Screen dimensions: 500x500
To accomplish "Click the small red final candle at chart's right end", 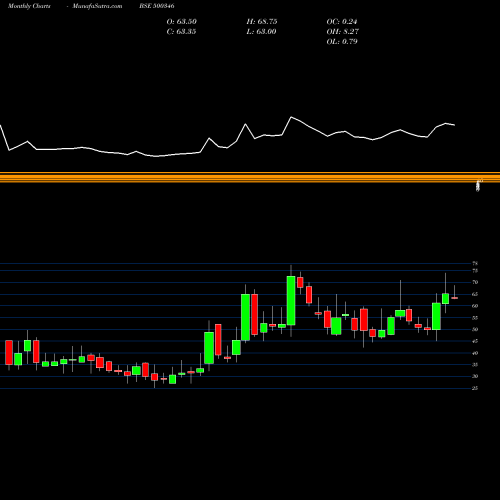I will coord(454,298).
